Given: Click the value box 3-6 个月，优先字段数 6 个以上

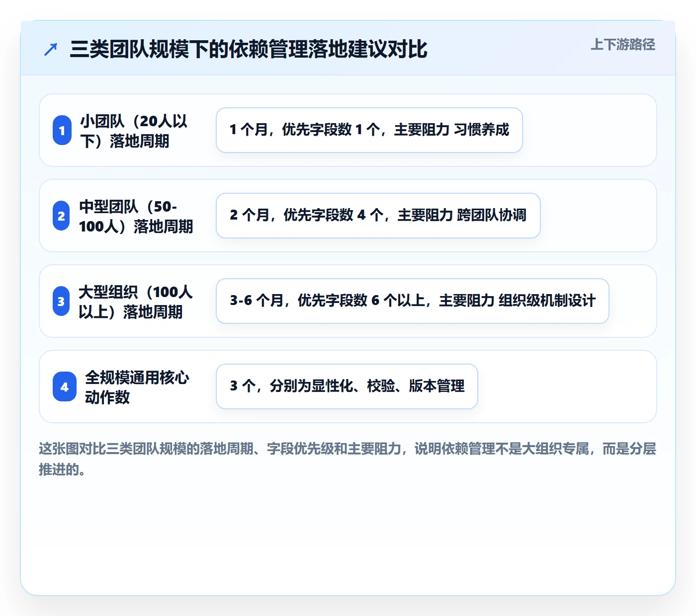Looking at the screenshot, I should point(413,301).
